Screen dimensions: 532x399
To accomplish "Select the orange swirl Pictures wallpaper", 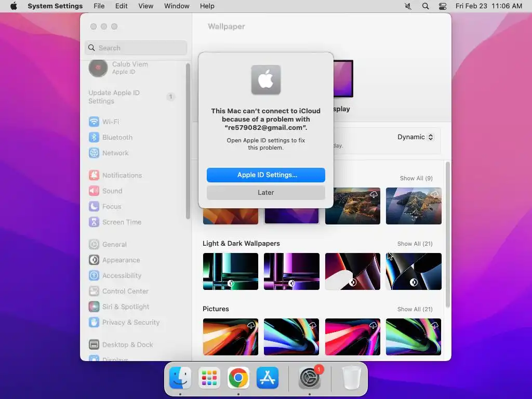I will (x=230, y=337).
